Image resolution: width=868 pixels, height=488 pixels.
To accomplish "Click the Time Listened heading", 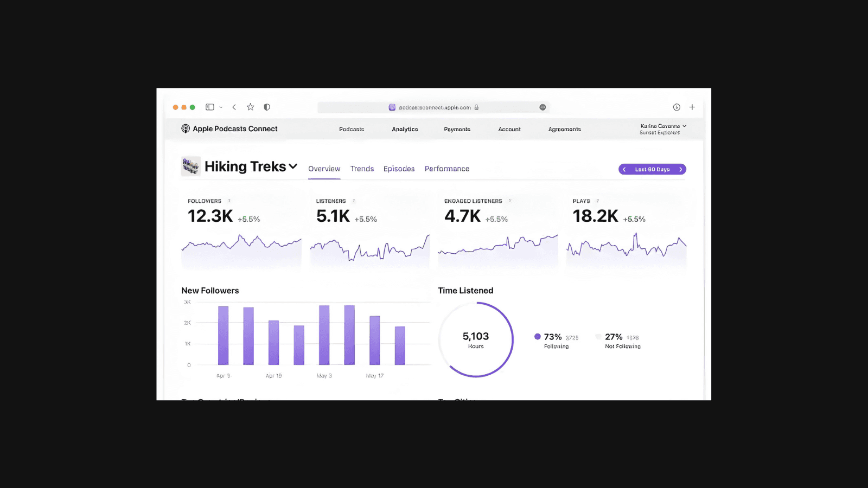I will click(465, 291).
